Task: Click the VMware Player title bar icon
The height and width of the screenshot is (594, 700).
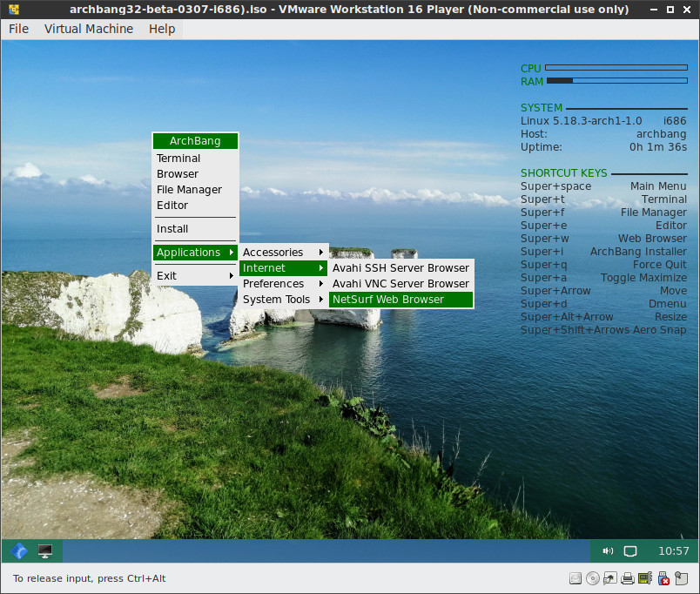Action: [x=14, y=9]
